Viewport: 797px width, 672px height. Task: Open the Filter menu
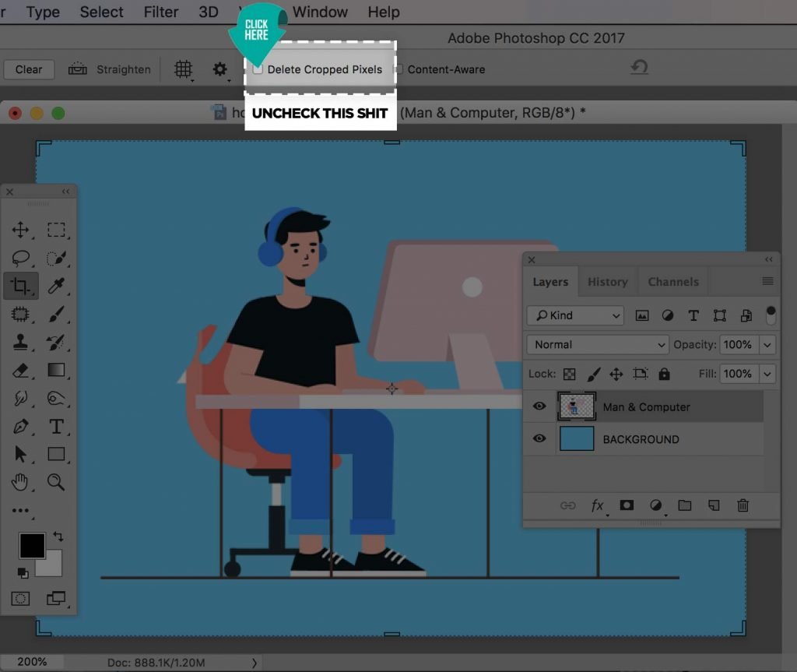(x=160, y=12)
